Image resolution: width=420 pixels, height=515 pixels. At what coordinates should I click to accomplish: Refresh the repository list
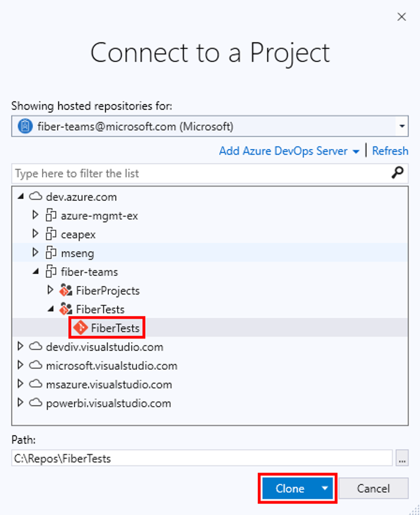tap(390, 151)
